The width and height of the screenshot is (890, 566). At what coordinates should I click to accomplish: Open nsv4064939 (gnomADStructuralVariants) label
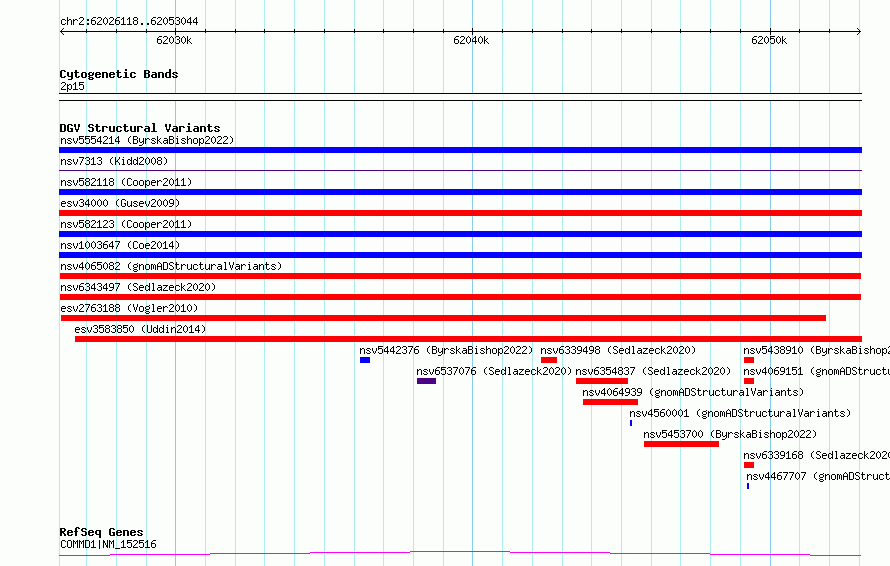tap(693, 392)
